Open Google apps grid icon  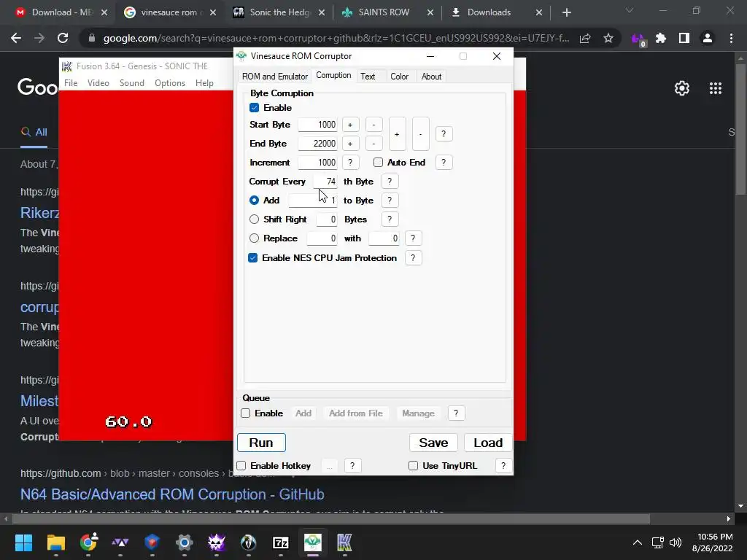[x=716, y=88]
